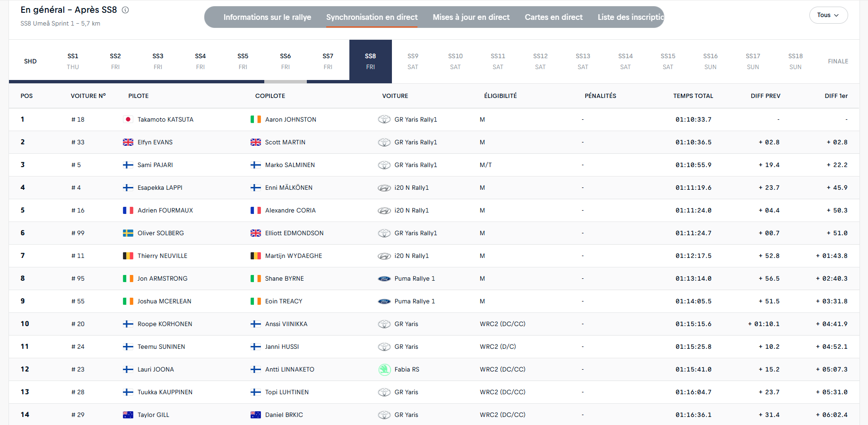The height and width of the screenshot is (425, 868).
Task: Switch to Mises à jour en direct tab
Action: [471, 17]
